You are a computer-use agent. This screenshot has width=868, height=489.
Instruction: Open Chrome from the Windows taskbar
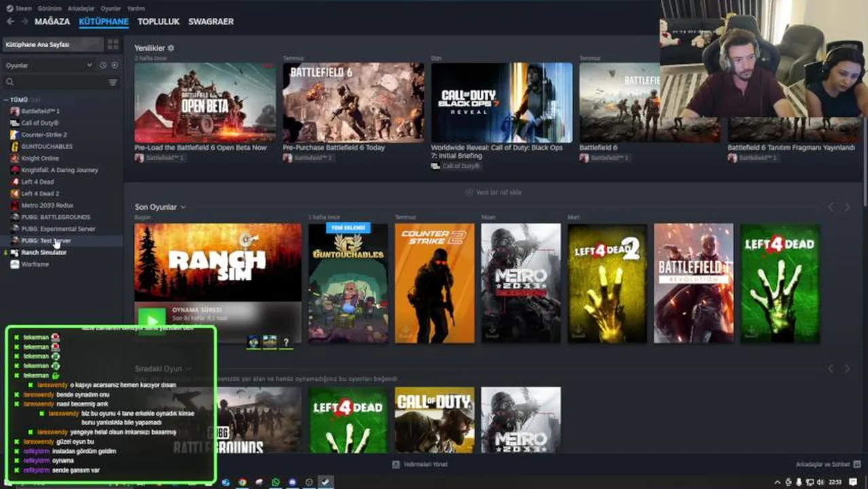(x=242, y=482)
